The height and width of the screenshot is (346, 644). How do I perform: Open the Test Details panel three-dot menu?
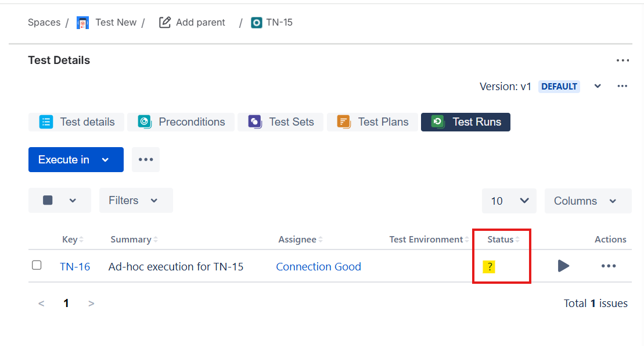(x=623, y=60)
